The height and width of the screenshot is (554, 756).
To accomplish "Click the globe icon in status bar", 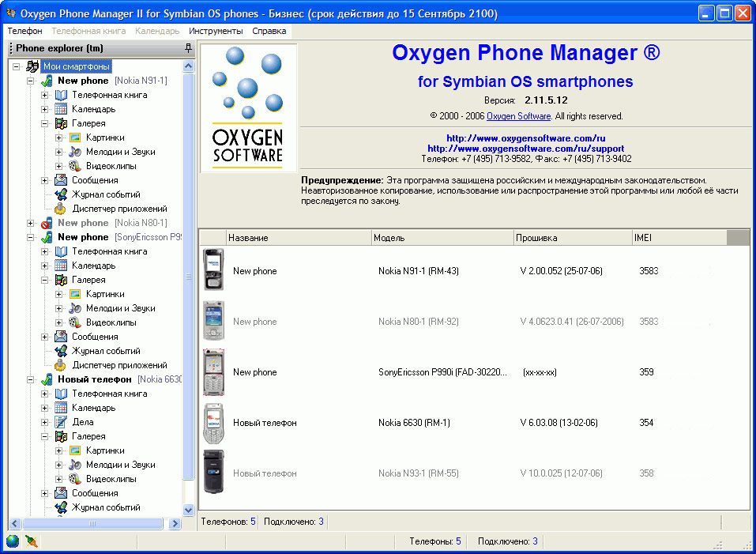I will click(x=13, y=541).
